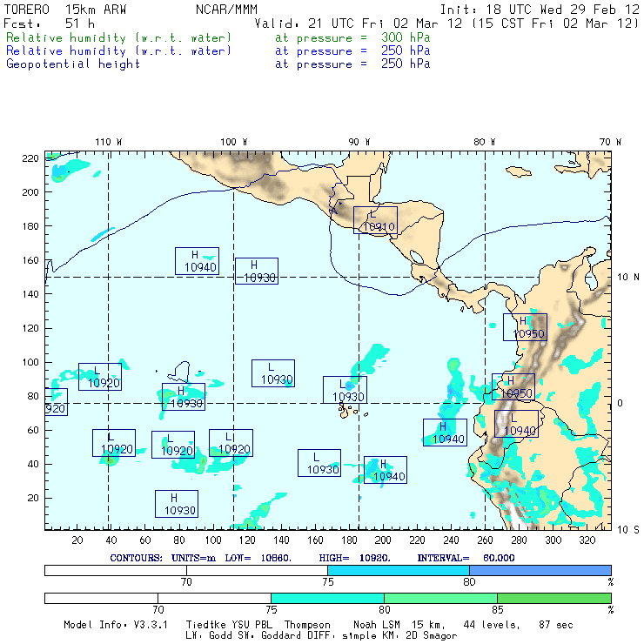Click the Init: 18 UTC Wed 29 Feb 12 text
This screenshot has width=644, height=644.
540,10
